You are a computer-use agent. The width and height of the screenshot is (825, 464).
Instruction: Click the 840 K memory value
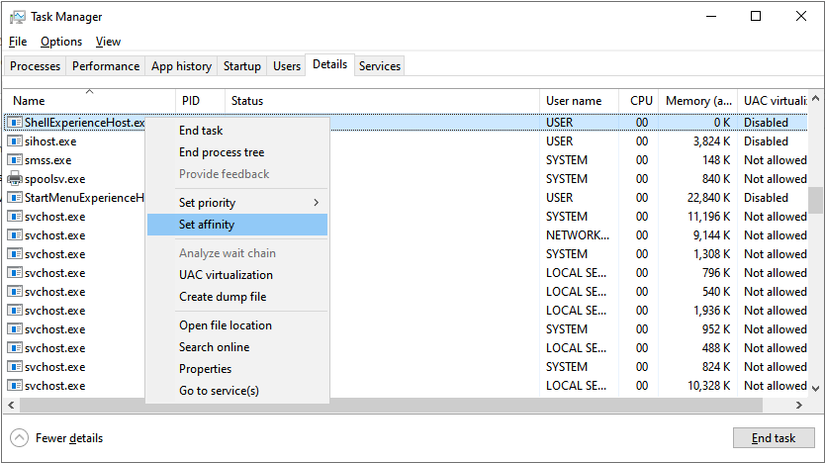pyautogui.click(x=716, y=179)
